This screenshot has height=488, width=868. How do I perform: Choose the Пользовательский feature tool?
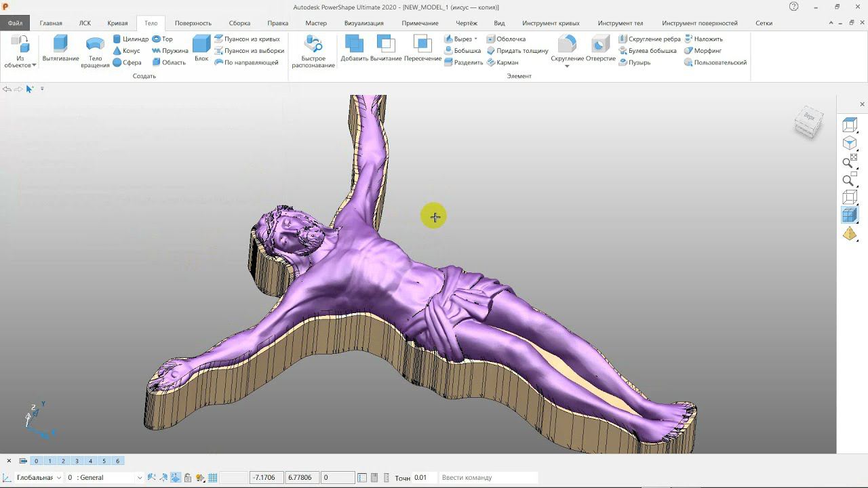(715, 62)
